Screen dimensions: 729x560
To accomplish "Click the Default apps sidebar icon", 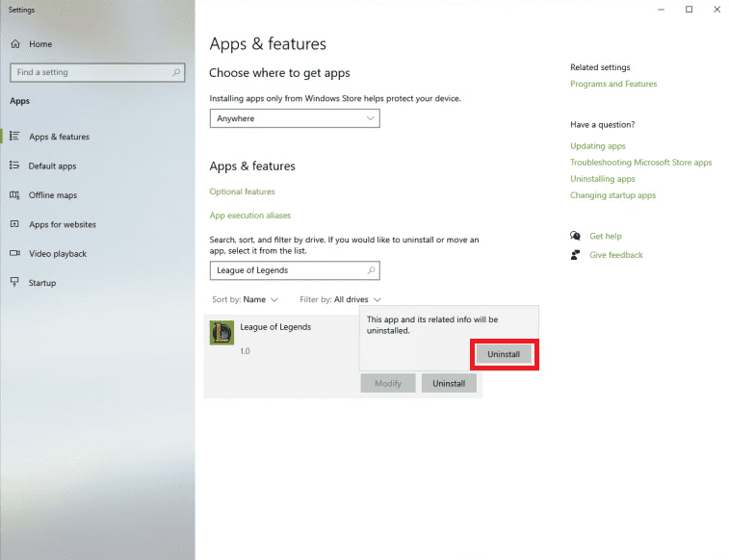I will coord(14,165).
